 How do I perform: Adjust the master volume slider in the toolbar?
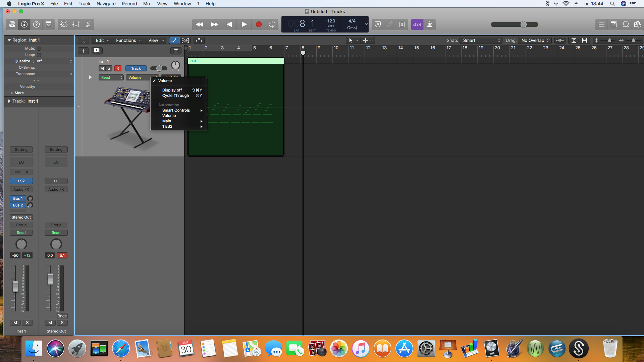coord(523,24)
